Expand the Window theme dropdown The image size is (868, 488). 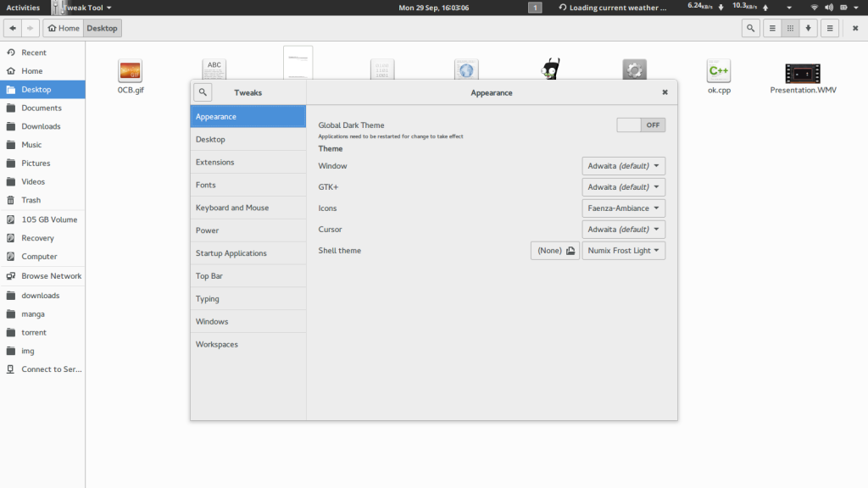(x=623, y=166)
